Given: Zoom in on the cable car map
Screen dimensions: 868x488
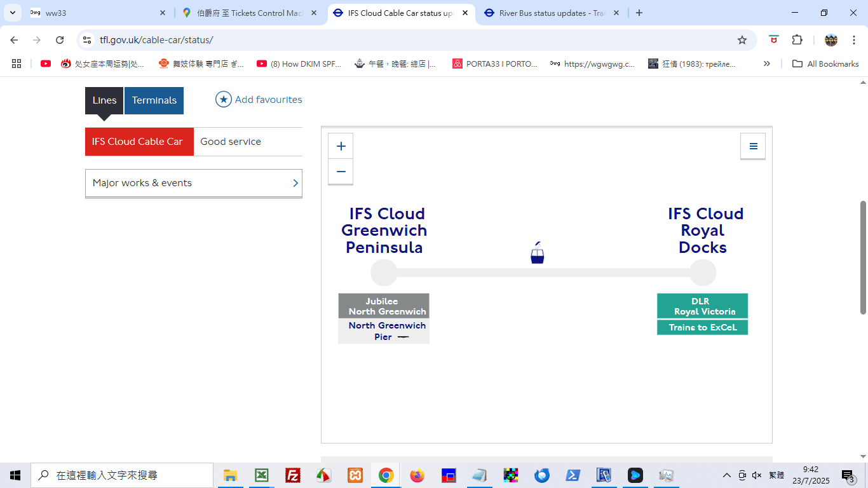Looking at the screenshot, I should coord(341,146).
